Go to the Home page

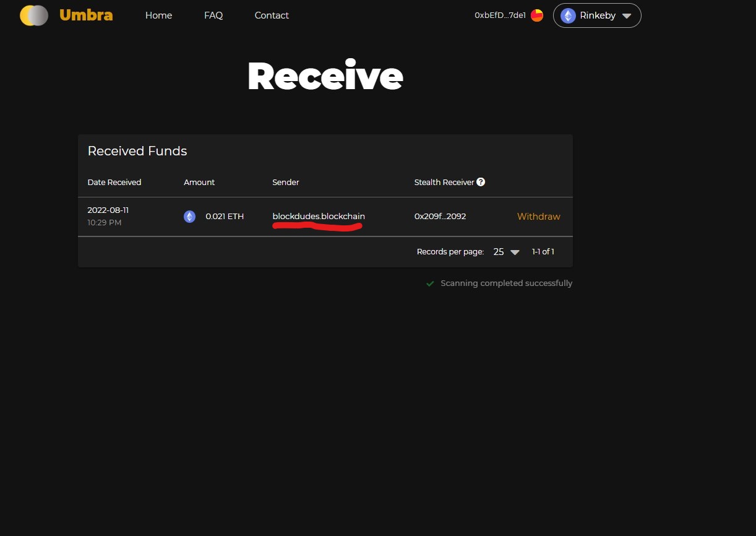point(158,15)
